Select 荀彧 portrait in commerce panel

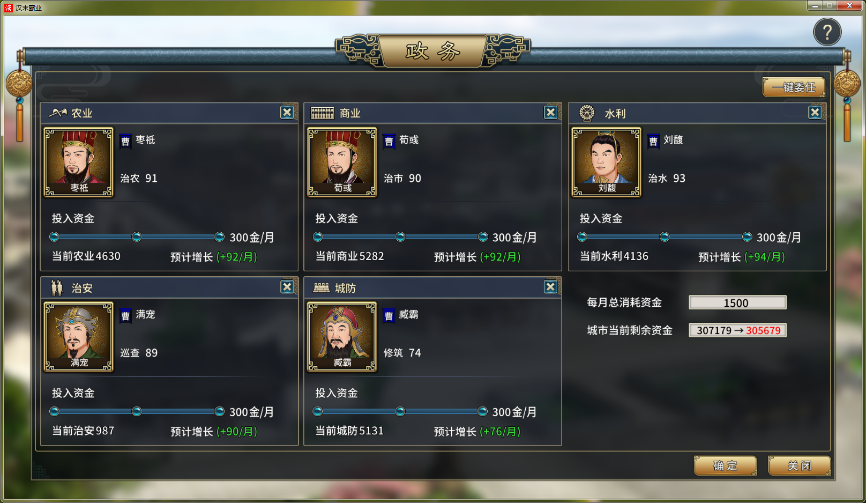click(342, 162)
